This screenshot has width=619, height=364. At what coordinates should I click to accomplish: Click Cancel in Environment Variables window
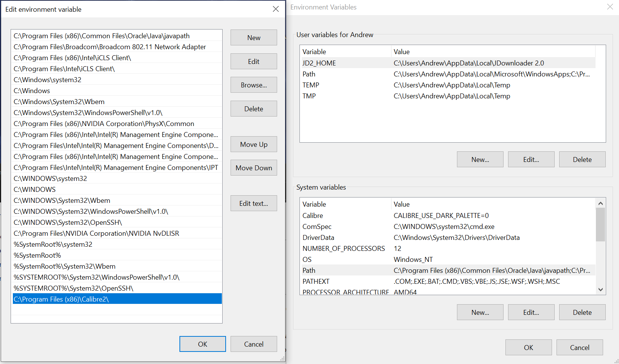(x=580, y=347)
